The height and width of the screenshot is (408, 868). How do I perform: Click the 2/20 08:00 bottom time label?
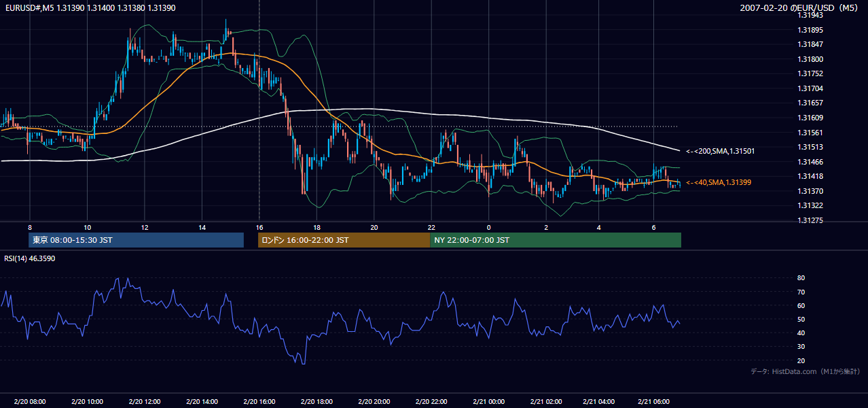pos(29,402)
